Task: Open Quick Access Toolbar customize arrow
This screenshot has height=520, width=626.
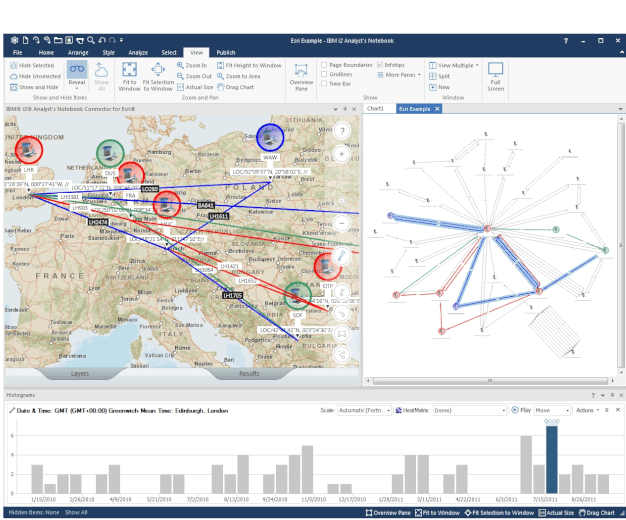Action: 121,40
